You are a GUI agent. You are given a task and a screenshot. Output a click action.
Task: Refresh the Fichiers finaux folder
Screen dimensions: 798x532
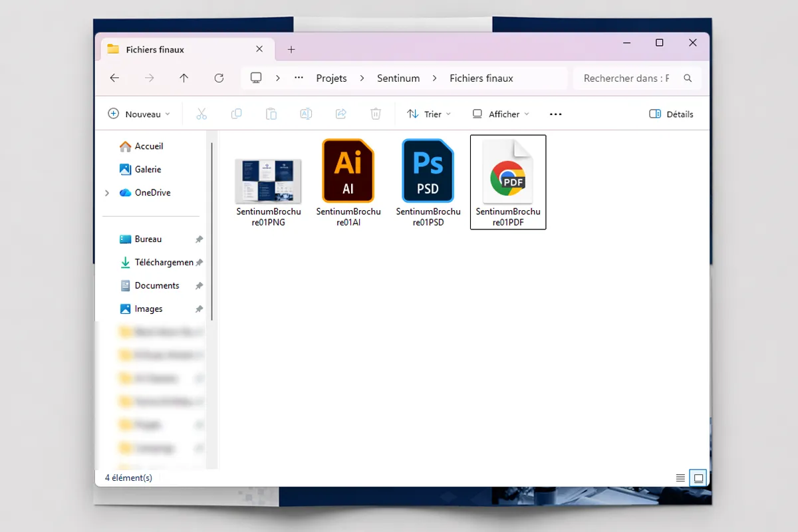[x=219, y=78]
